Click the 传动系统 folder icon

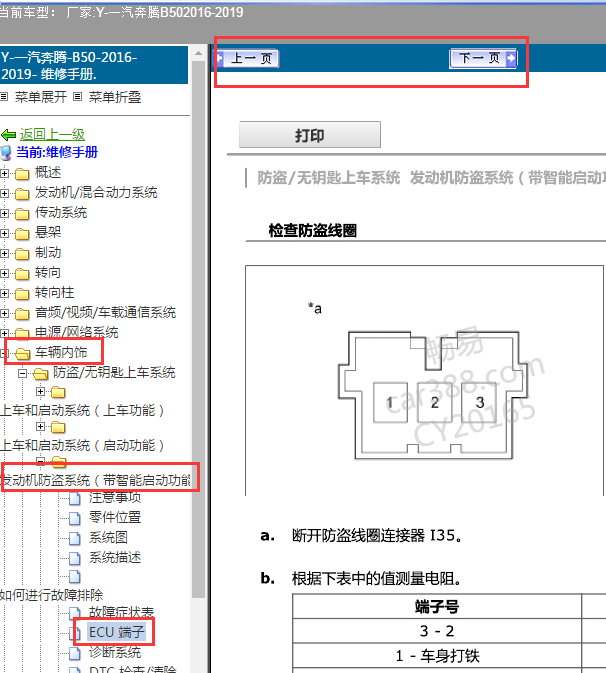pos(22,214)
